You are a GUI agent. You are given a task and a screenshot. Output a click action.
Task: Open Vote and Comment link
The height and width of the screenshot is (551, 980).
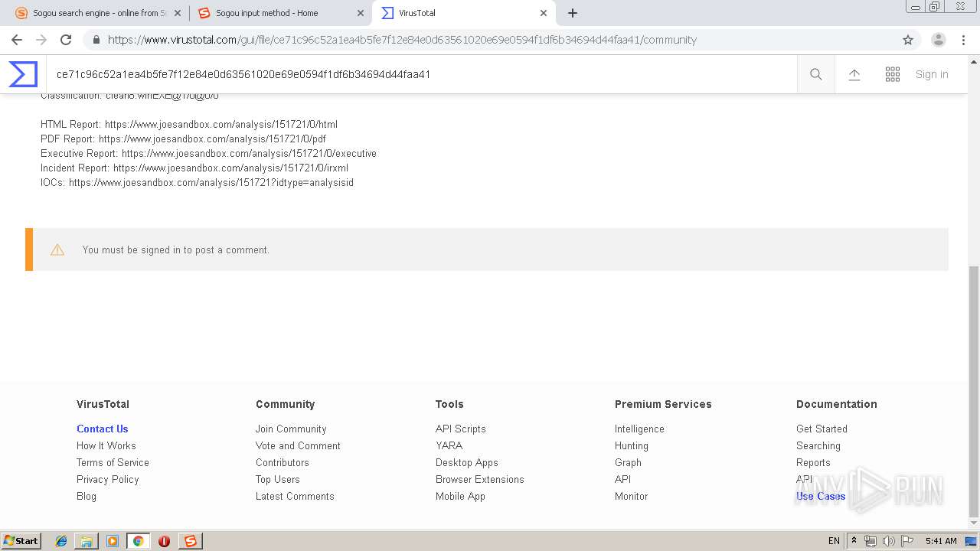pyautogui.click(x=298, y=445)
